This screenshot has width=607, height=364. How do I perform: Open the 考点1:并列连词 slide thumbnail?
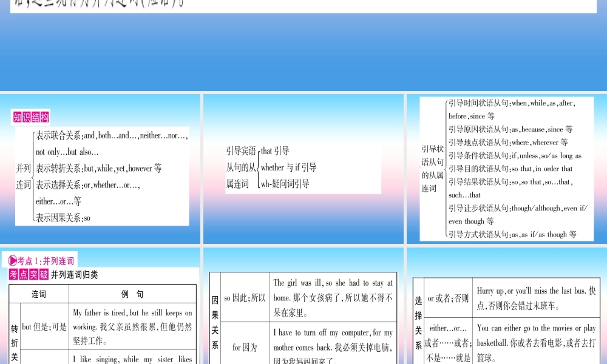pos(100,306)
